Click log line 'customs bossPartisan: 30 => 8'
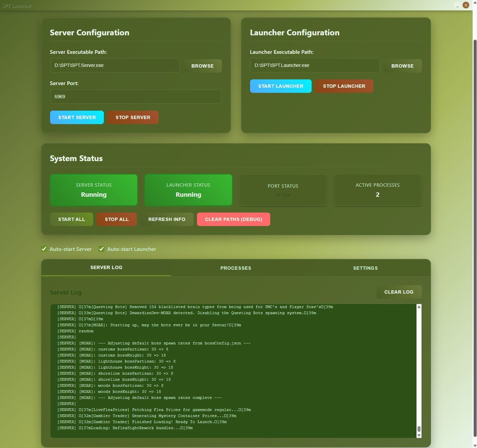 pos(113,349)
